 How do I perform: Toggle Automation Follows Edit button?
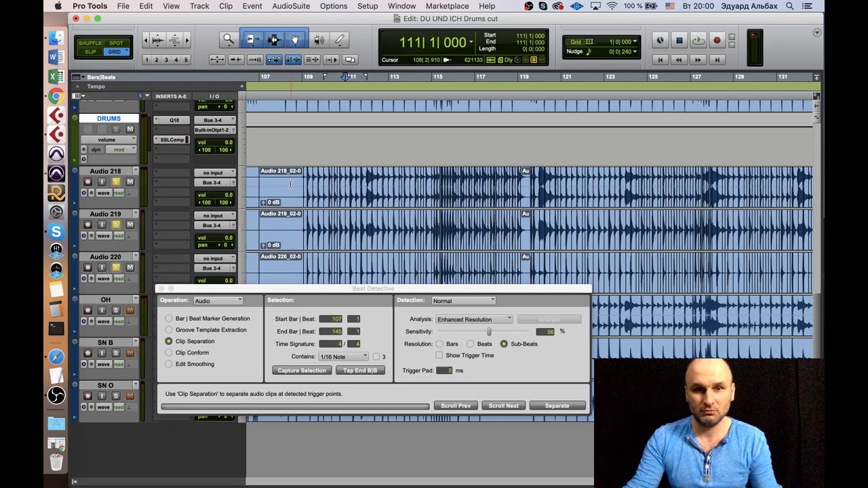(x=274, y=60)
